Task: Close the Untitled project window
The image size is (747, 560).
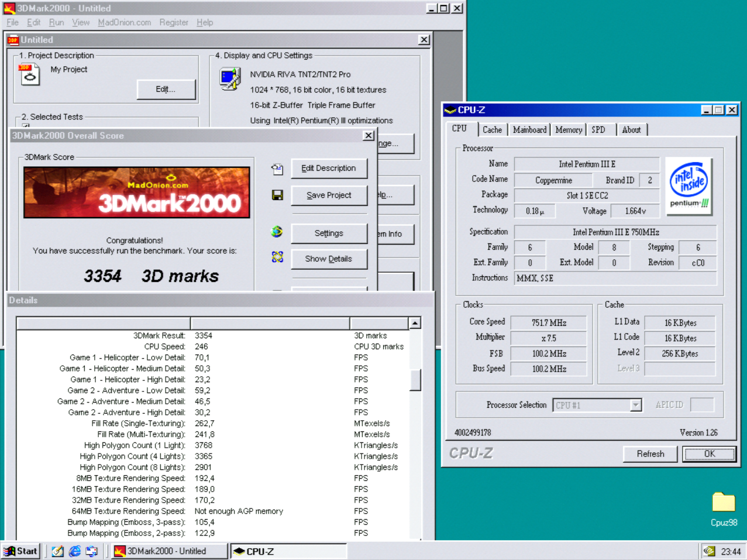Action: coord(424,40)
